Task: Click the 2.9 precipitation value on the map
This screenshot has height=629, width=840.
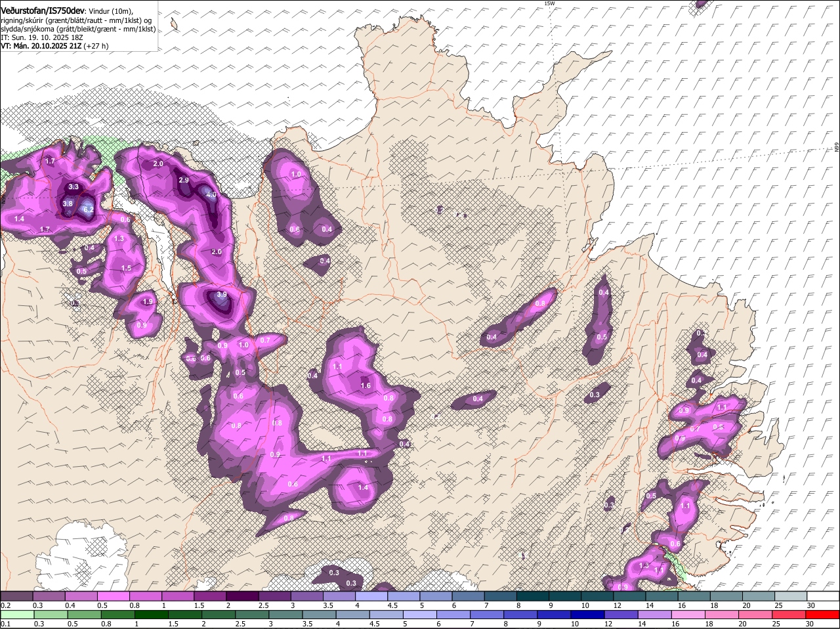Action: pyautogui.click(x=184, y=180)
